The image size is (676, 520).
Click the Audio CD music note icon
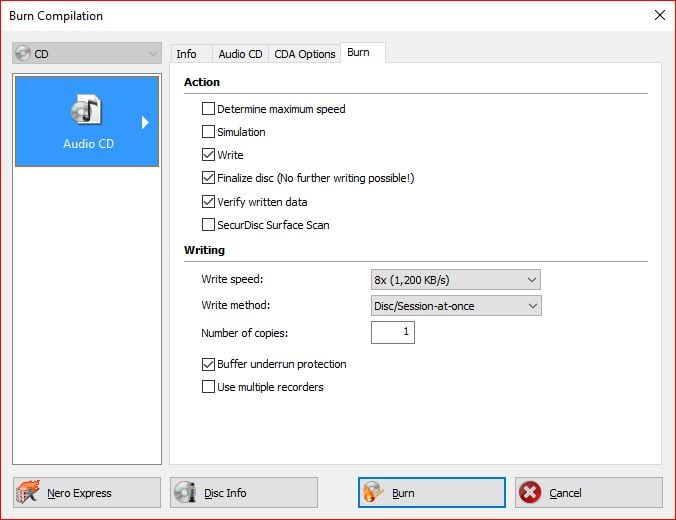(x=87, y=110)
